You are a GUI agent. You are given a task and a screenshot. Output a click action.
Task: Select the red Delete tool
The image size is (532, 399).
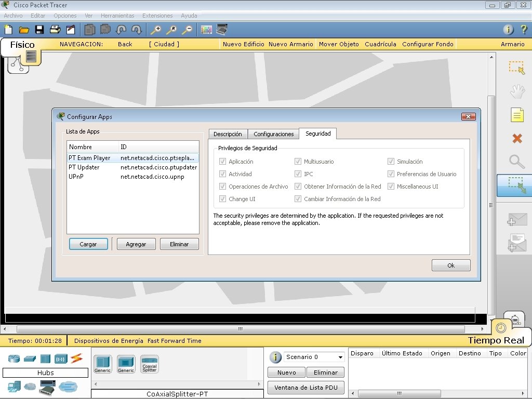(517, 138)
